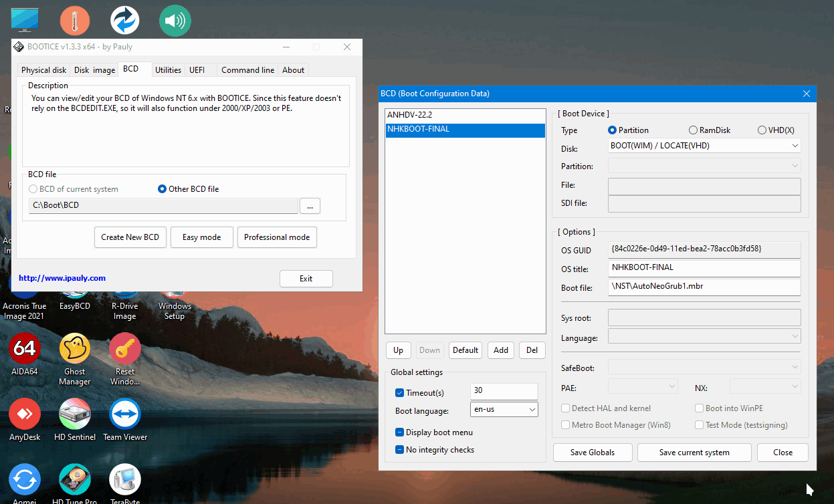Open the Language dropdown under Sys root
The width and height of the screenshot is (834, 504).
pyautogui.click(x=704, y=336)
